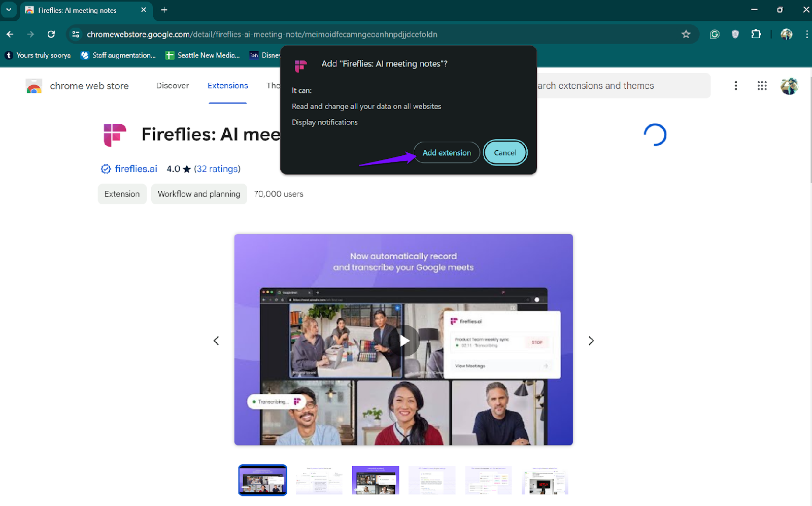Select the first carousel thumbnail
The height and width of the screenshot is (506, 812).
[263, 480]
